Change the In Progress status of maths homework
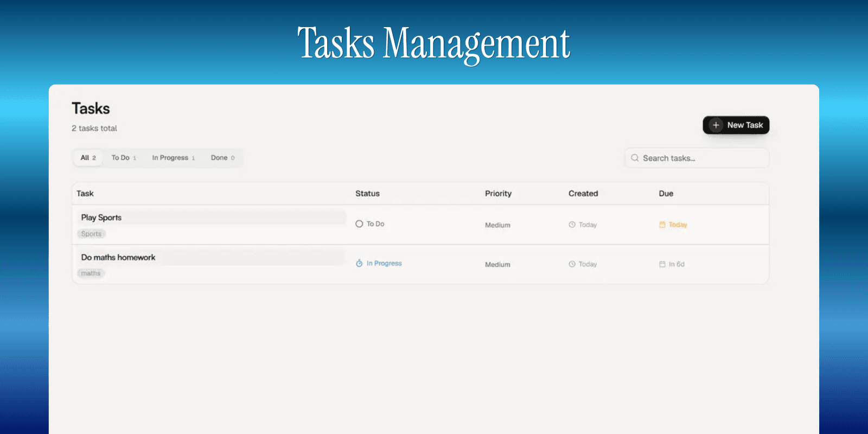The height and width of the screenshot is (434, 868). tap(379, 263)
